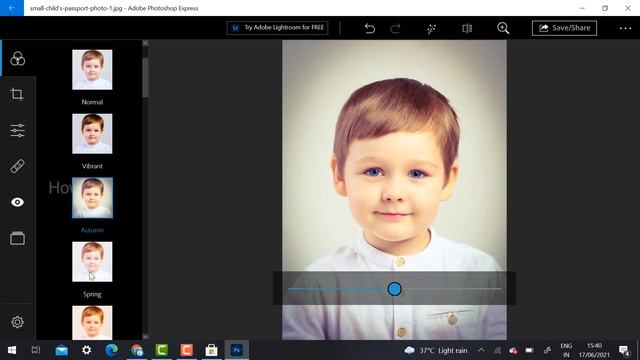
Task: Go back with the blue arrow
Action: [12, 8]
